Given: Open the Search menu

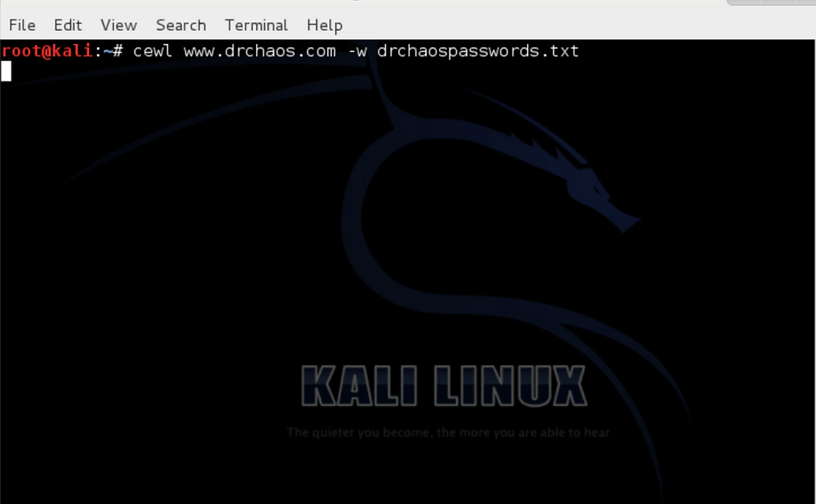Looking at the screenshot, I should pyautogui.click(x=180, y=25).
